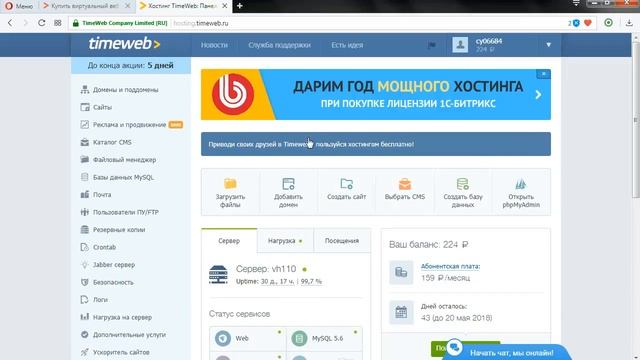The height and width of the screenshot is (360, 640).
Task: Open the Абонентская плата link
Action: [450, 266]
